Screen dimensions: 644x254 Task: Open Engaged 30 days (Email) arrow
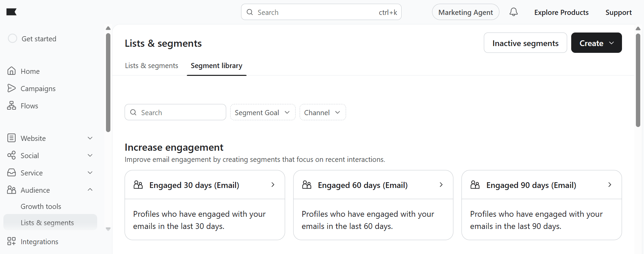click(x=273, y=185)
